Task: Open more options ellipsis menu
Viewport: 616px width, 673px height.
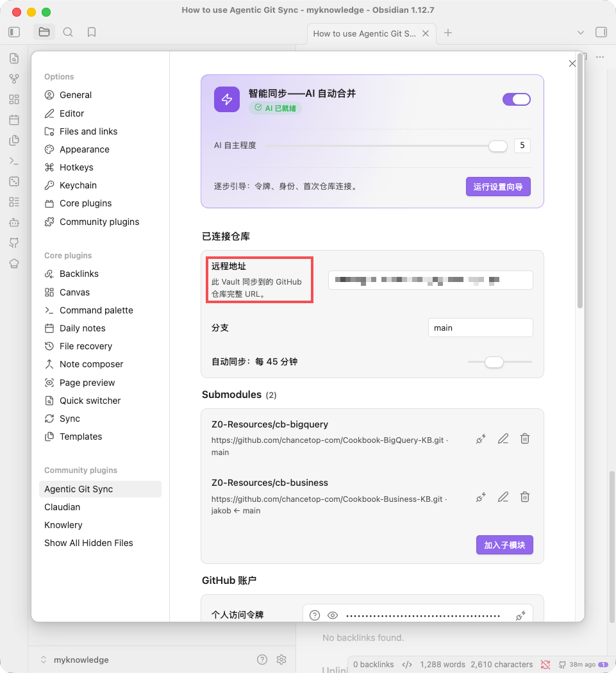Action: click(x=600, y=57)
